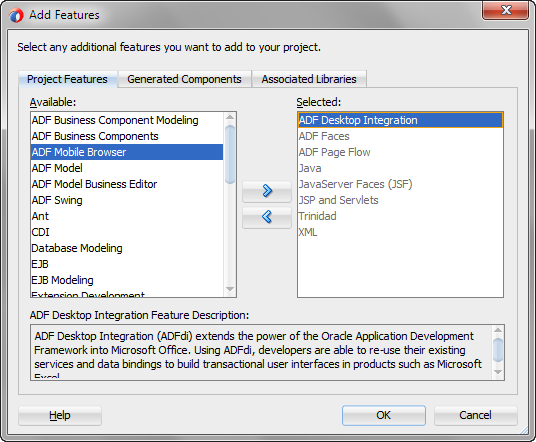Image resolution: width=536 pixels, height=442 pixels.
Task: Select ADF Business Component Modeling in Available
Action: tap(127, 120)
